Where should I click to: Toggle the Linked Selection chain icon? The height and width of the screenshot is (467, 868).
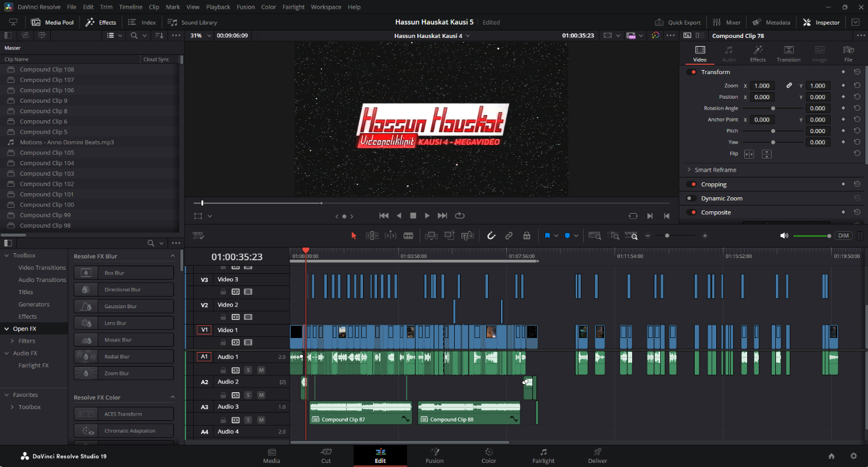(x=509, y=236)
